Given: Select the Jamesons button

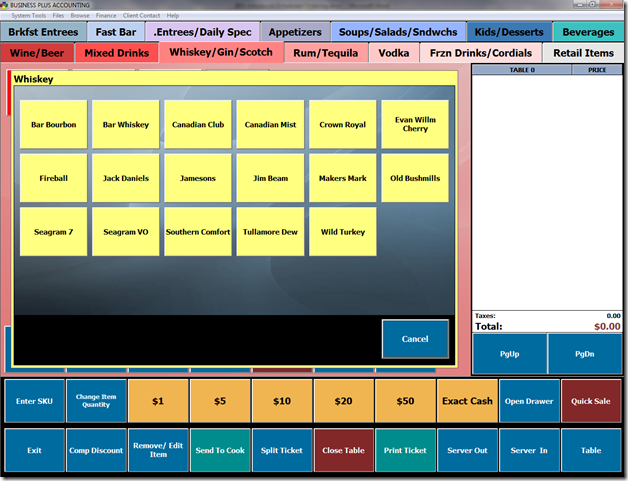Looking at the screenshot, I should [198, 178].
